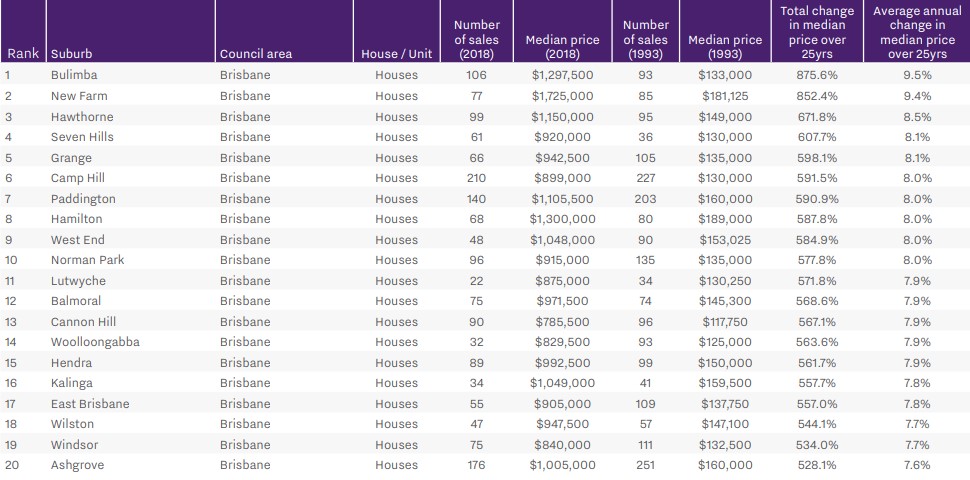Click the Paddington suburb name

(x=83, y=199)
